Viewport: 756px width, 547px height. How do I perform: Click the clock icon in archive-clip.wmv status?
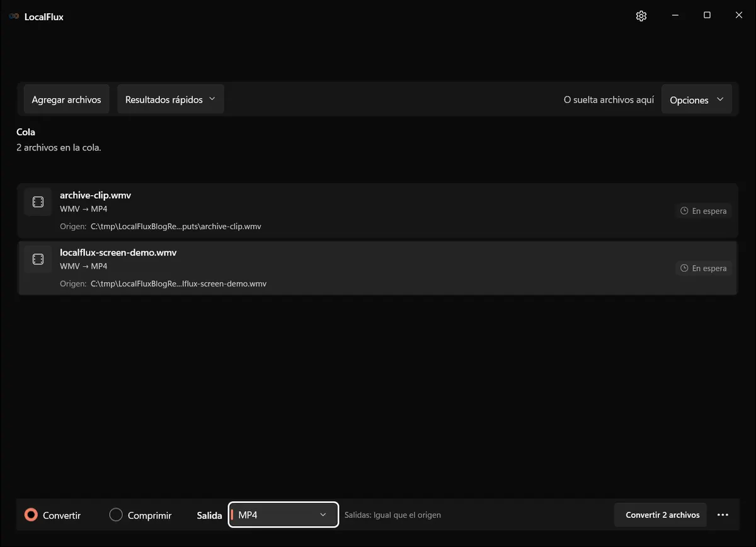tap(684, 211)
